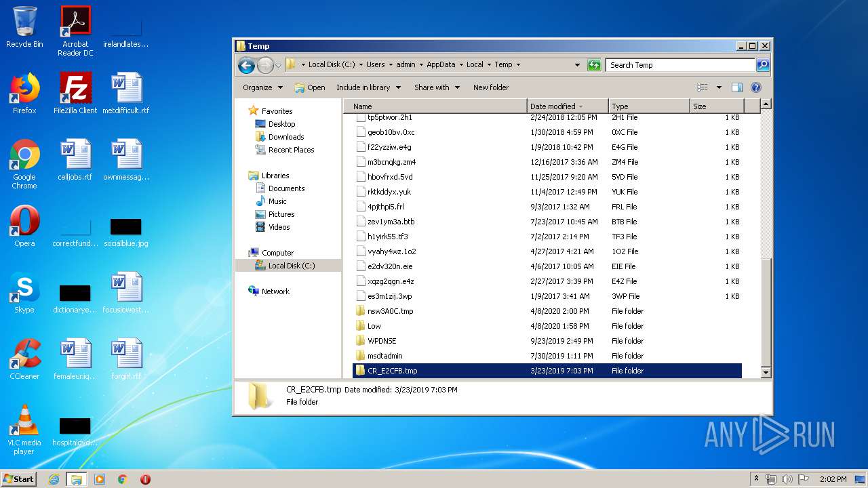Toggle the preview pane icon
The image size is (868, 488).
pos(737,87)
